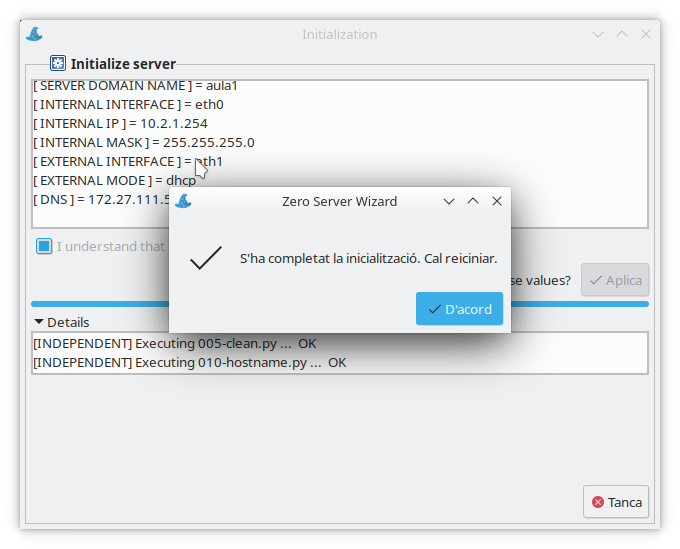Close the Zero Server Wizard dialog
Viewport: 680px width, 549px height.
coord(497,201)
